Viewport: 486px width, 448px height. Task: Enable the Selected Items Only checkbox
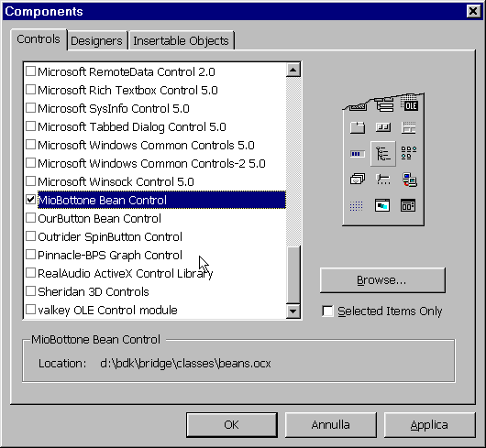(327, 311)
